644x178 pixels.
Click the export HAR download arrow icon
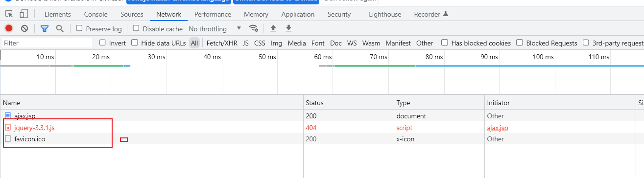coord(289,28)
